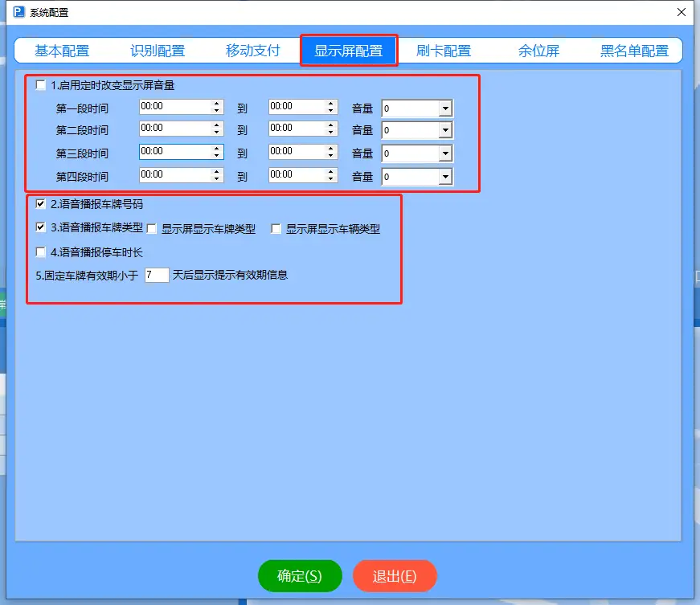Open 第三段时间 volume dropdown

click(x=444, y=153)
